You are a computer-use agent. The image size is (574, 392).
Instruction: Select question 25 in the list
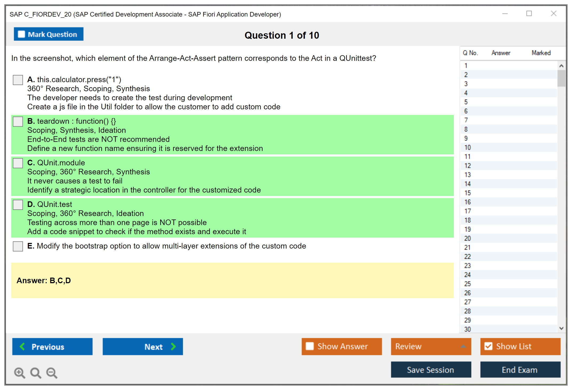click(467, 284)
